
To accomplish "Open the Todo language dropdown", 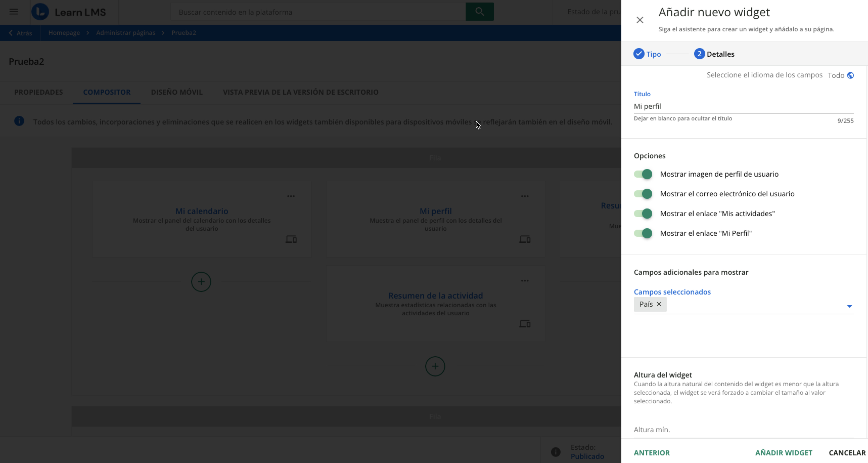I will pos(836,75).
